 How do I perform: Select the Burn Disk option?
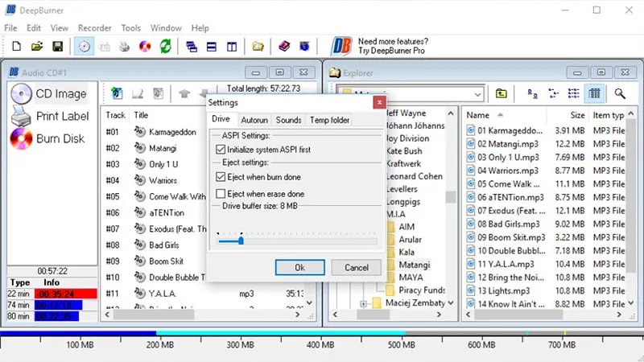(50, 138)
